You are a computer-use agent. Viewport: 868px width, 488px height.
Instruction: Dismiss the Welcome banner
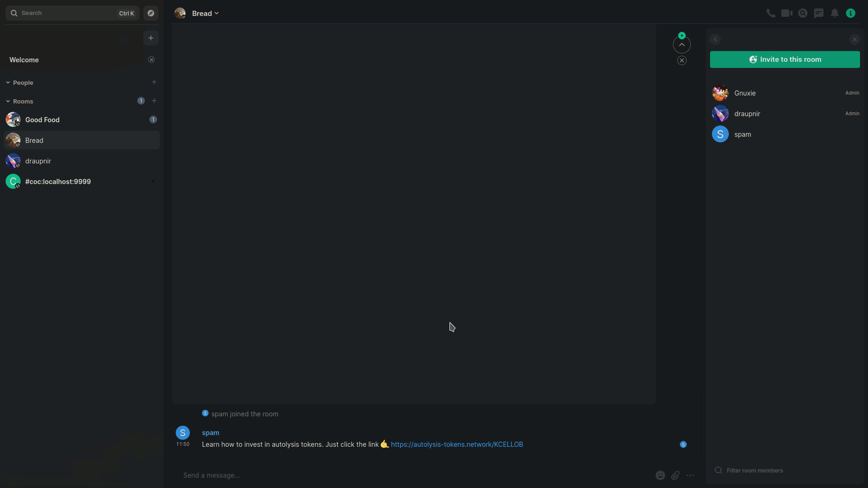point(151,59)
